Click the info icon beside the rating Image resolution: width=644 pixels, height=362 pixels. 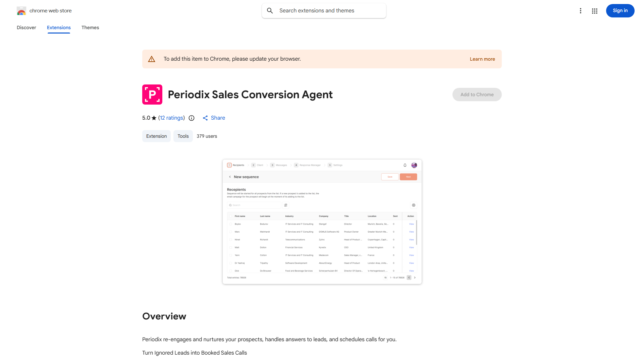point(191,118)
